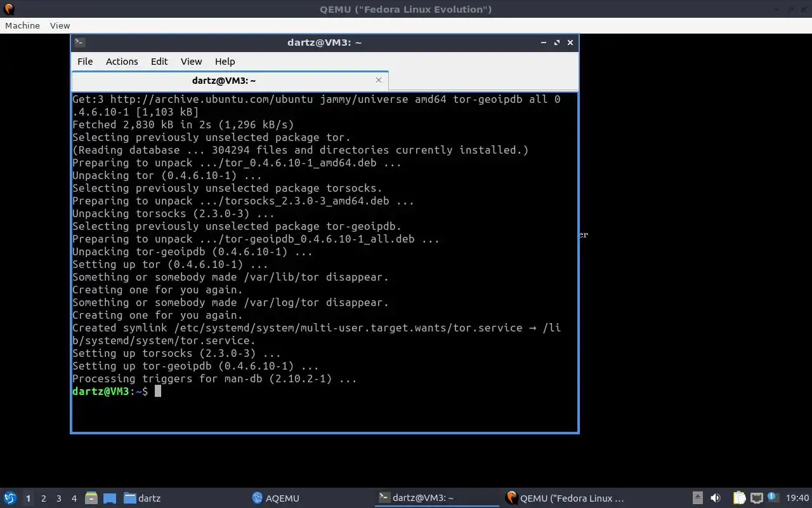The height and width of the screenshot is (508, 812).
Task: Close the terminal window
Action: tap(570, 43)
